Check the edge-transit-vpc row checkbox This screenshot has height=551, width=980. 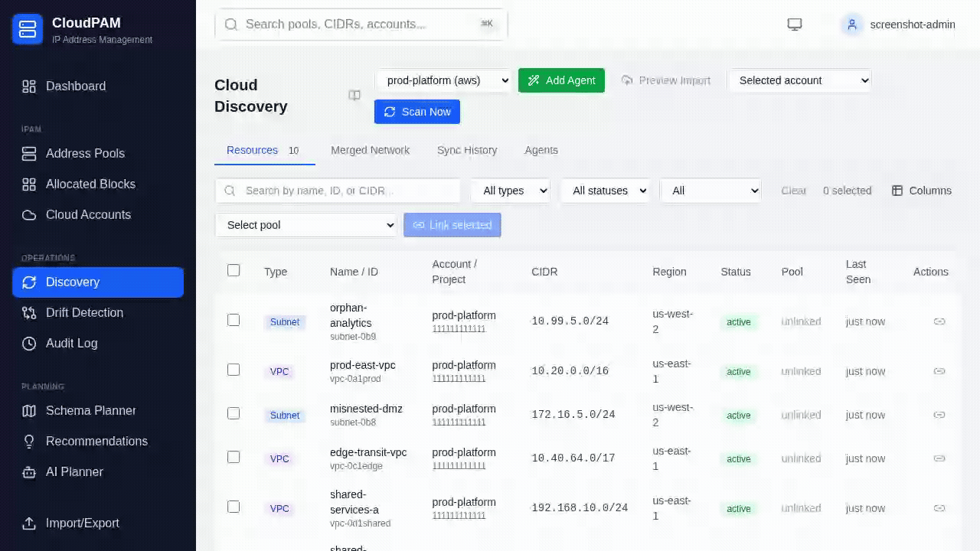coord(234,457)
